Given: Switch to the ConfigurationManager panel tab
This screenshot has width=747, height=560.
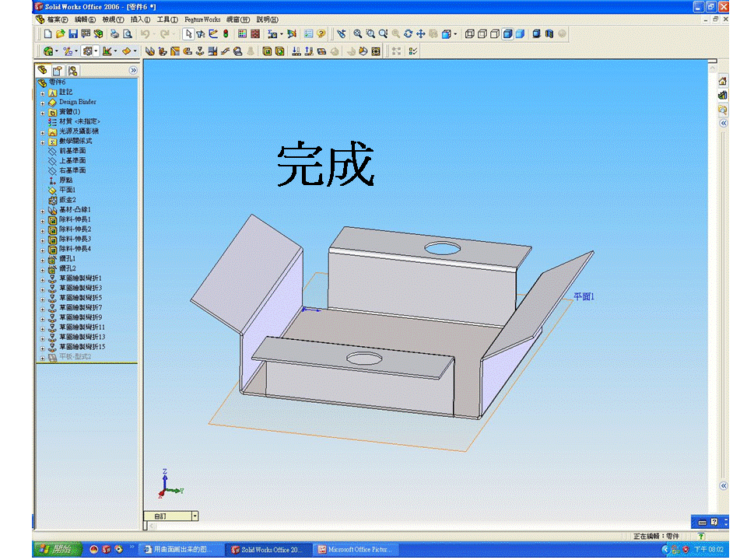Looking at the screenshot, I should click(72, 70).
